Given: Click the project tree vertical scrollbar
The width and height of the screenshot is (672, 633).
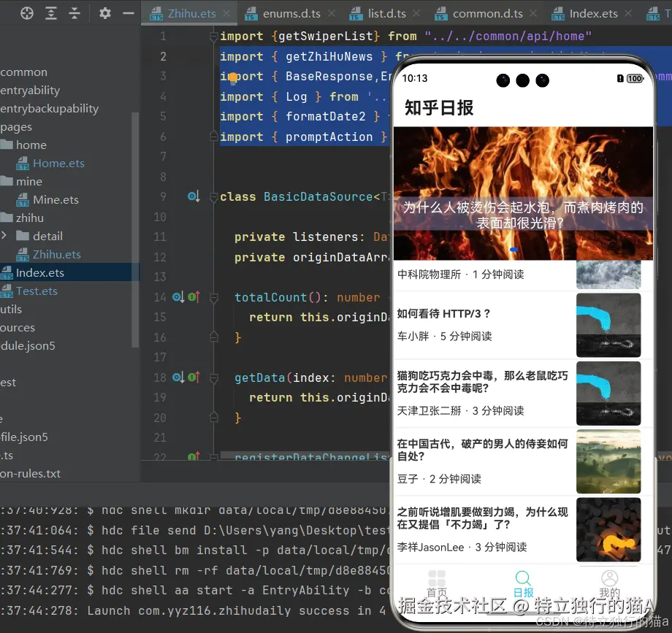Looking at the screenshot, I should pos(135,229).
